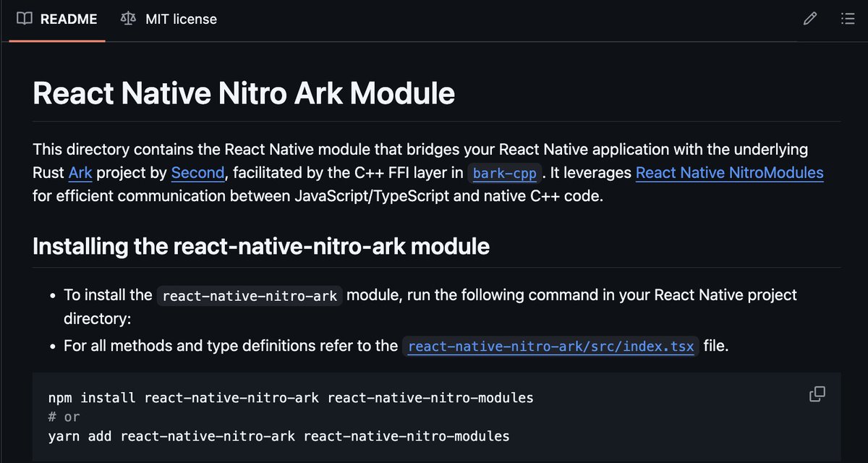Viewport: 868px width, 463px height.
Task: Open the Ark project link
Action: click(x=80, y=173)
